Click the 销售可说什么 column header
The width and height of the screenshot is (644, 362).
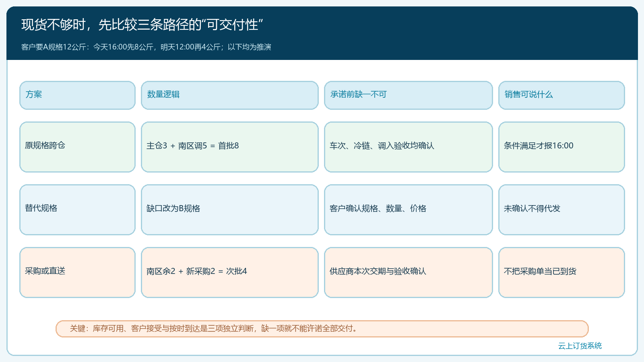[x=561, y=95]
